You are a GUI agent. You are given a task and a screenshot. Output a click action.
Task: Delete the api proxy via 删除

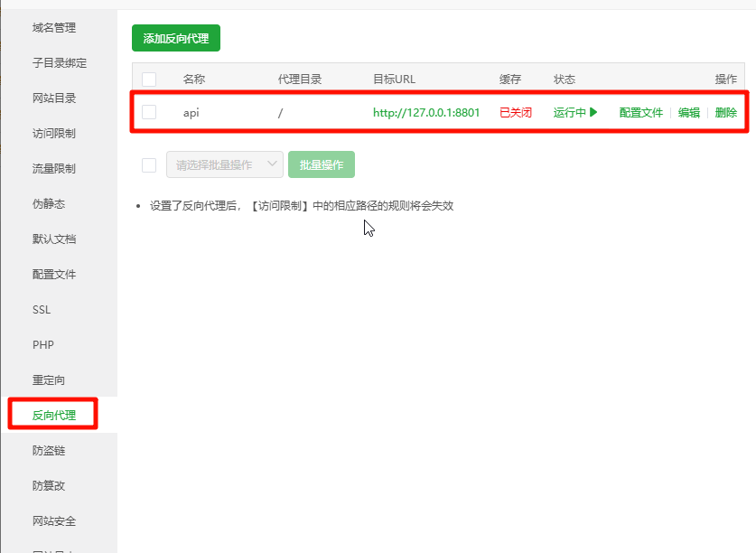pos(726,113)
